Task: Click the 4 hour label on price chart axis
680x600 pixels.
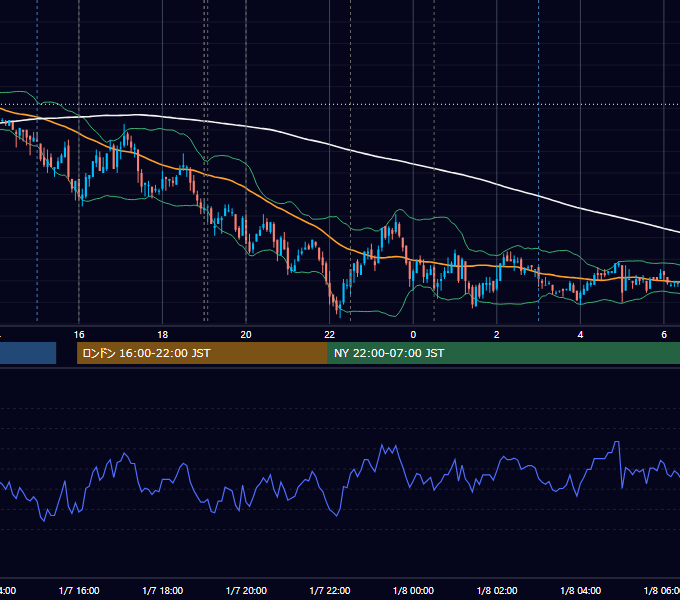Action: 580,335
